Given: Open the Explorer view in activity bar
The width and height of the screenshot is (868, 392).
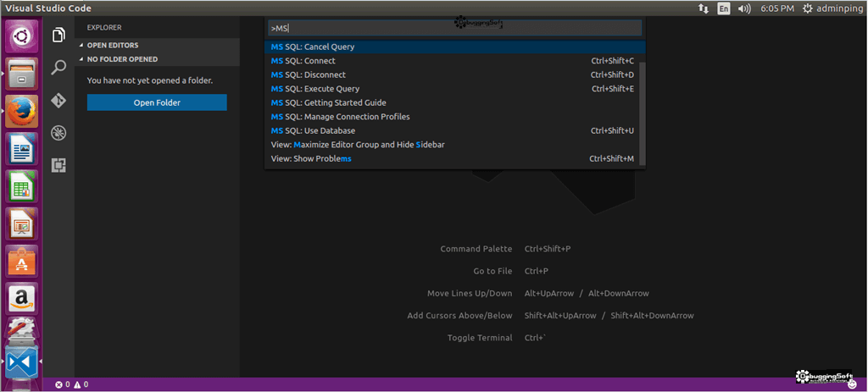Looking at the screenshot, I should pyautogui.click(x=58, y=36).
